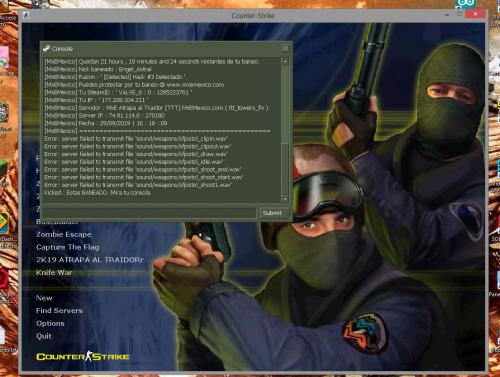The image size is (500, 377).
Task: Click the "Kicked : Estas BANEADO" line
Action: coord(98,192)
